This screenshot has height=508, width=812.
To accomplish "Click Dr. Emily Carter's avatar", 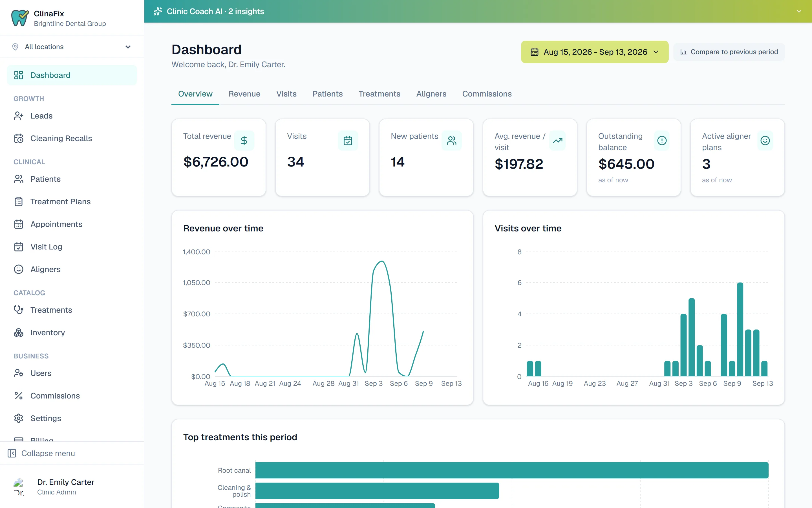I will (x=19, y=487).
